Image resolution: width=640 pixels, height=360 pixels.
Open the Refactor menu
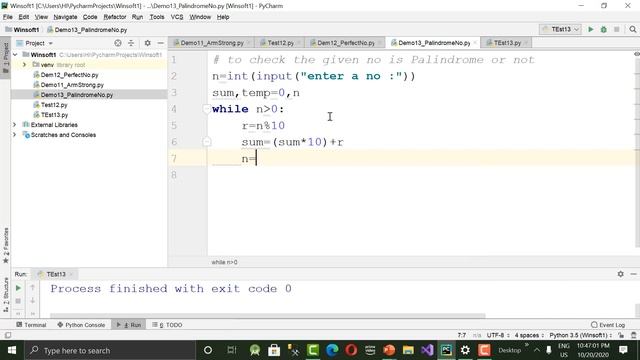(115, 17)
